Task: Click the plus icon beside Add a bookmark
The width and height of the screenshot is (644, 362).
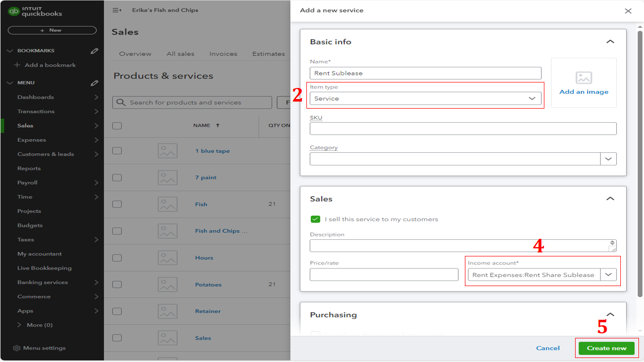Action: click(17, 65)
